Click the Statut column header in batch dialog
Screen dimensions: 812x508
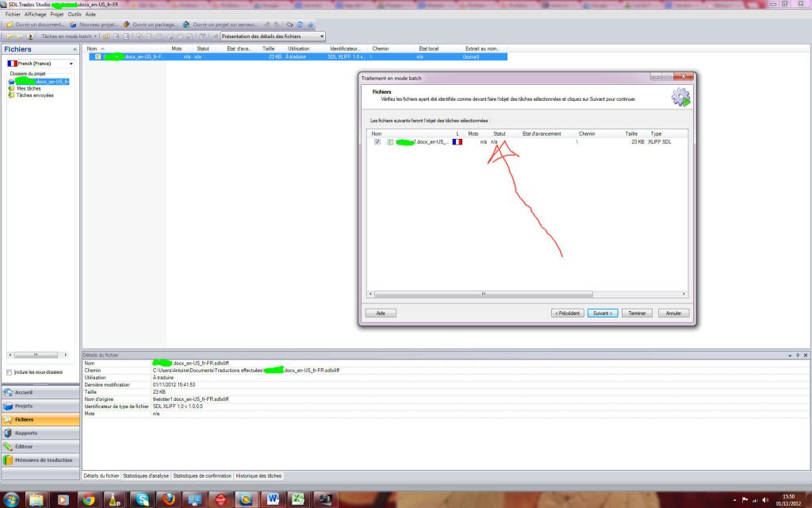pyautogui.click(x=500, y=133)
